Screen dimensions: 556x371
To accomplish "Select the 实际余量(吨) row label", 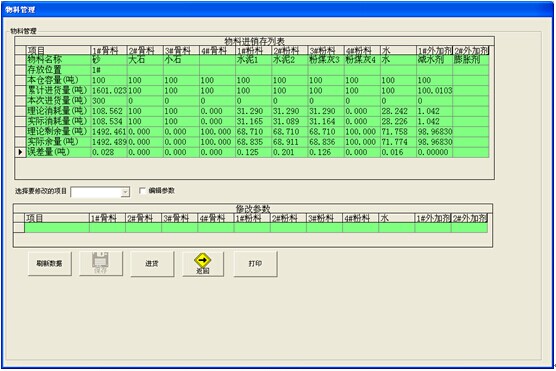I will pyautogui.click(x=59, y=142).
